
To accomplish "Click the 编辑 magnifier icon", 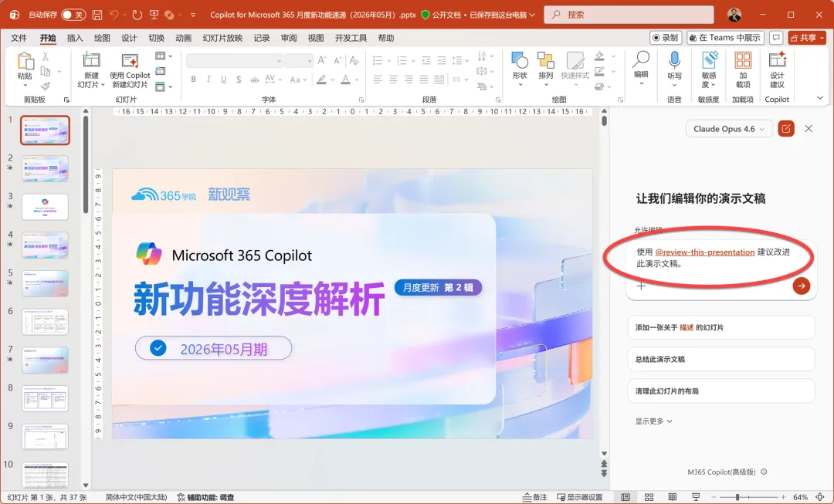I will 641,59.
